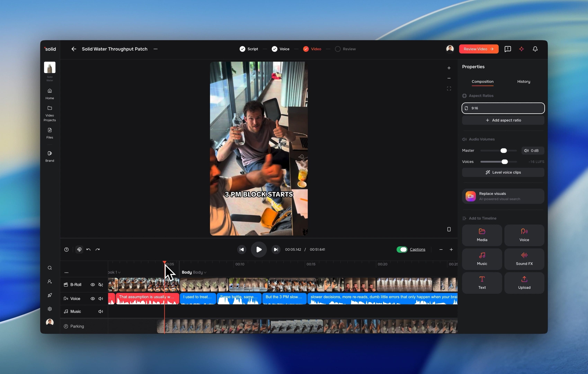
Task: Open Files in the sidebar
Action: point(50,133)
